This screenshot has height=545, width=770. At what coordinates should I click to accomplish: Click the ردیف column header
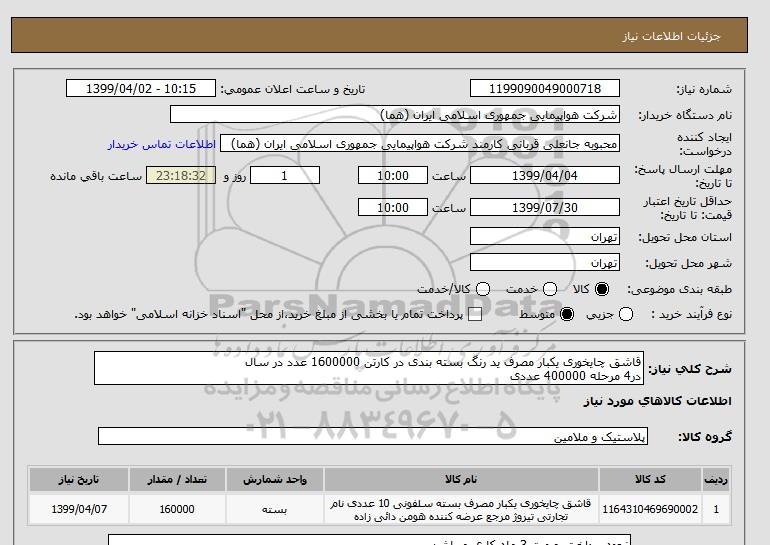[716, 480]
